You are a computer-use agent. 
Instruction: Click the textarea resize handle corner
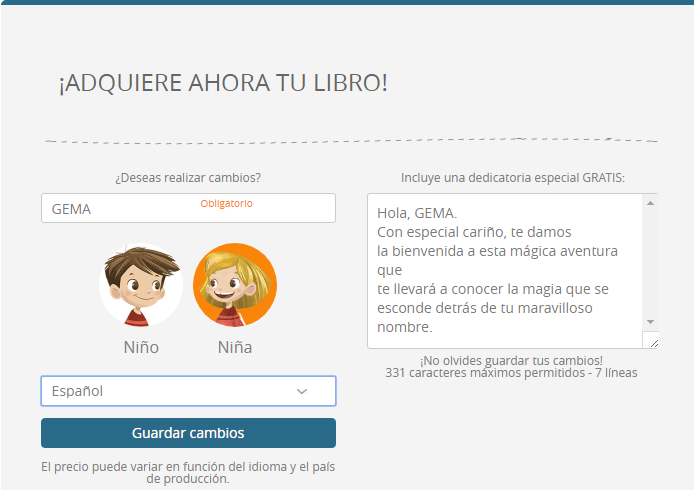click(x=654, y=343)
